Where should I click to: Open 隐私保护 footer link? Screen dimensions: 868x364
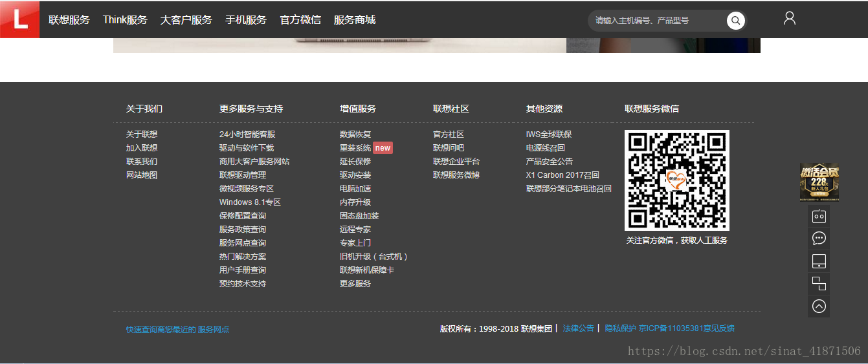pyautogui.click(x=621, y=328)
